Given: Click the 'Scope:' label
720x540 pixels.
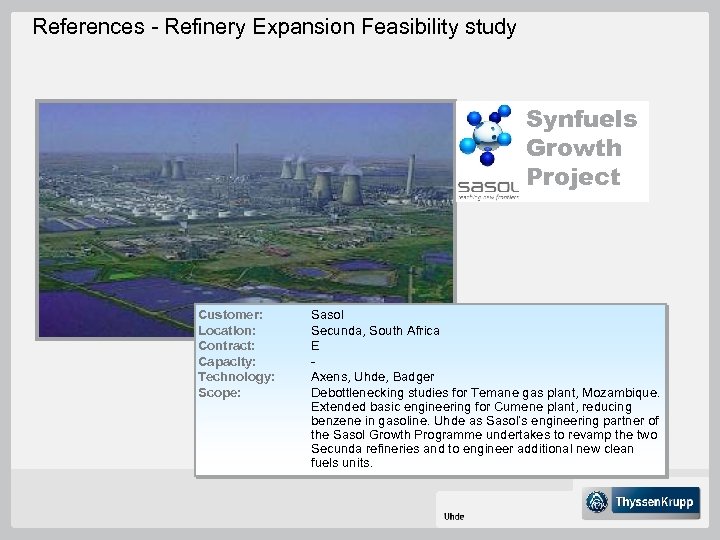Looking at the screenshot, I should point(219,393).
